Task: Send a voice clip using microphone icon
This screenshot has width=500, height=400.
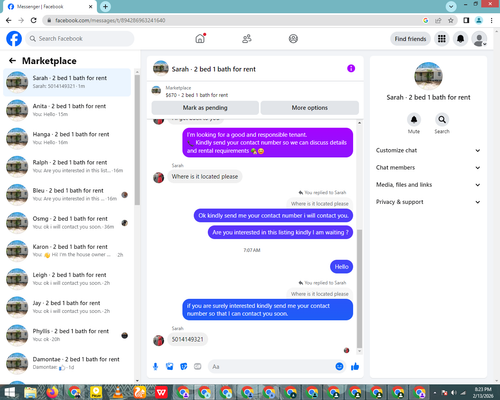Action: click(x=155, y=367)
